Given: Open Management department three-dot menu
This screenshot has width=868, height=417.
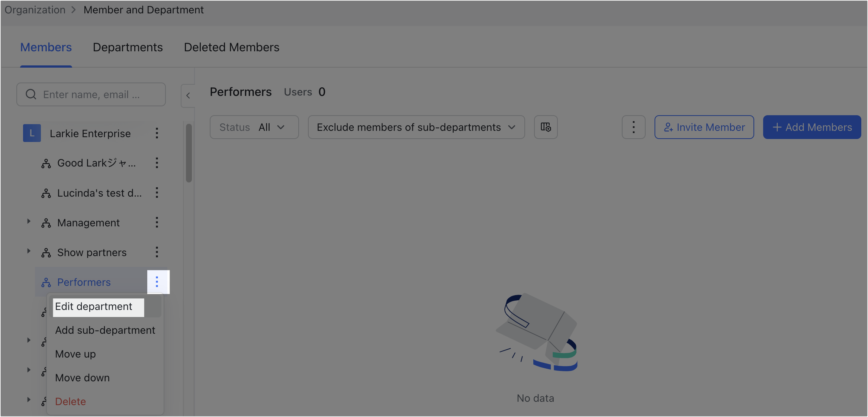Looking at the screenshot, I should pyautogui.click(x=157, y=222).
